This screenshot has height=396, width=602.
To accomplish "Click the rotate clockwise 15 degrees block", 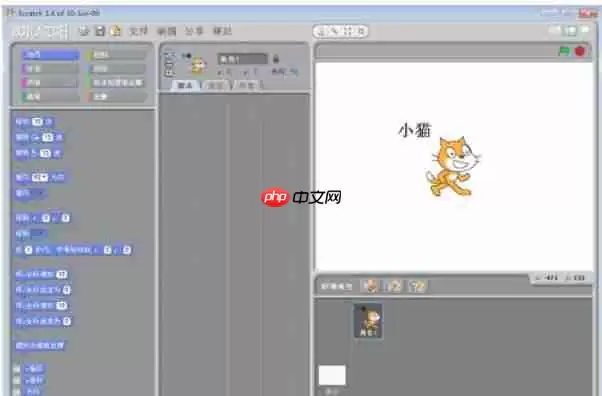I will pyautogui.click(x=39, y=138).
